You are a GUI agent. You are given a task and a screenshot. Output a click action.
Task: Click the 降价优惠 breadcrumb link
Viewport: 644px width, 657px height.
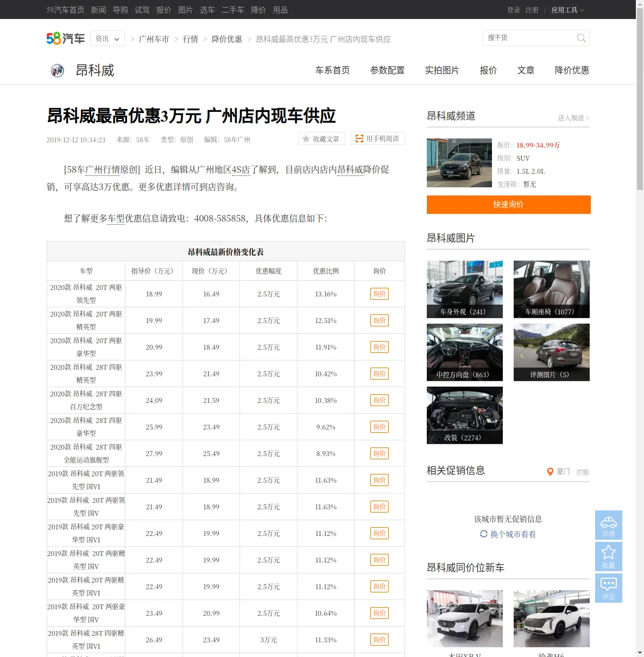[227, 39]
